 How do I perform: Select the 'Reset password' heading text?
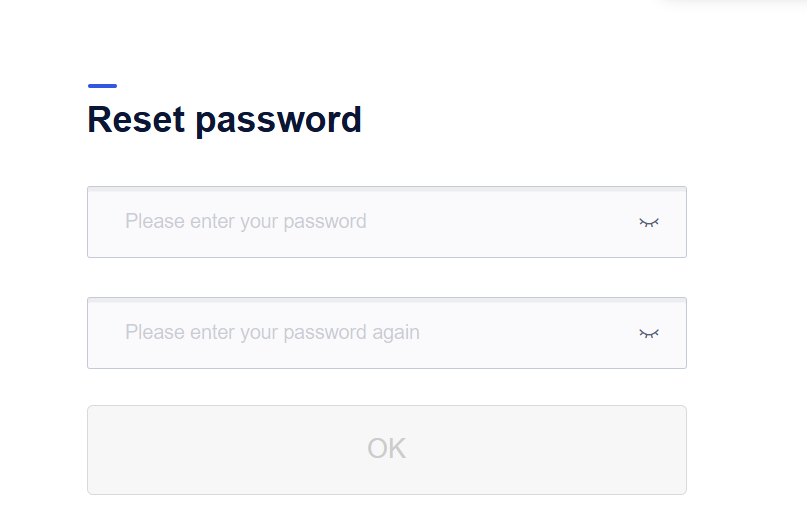point(224,120)
